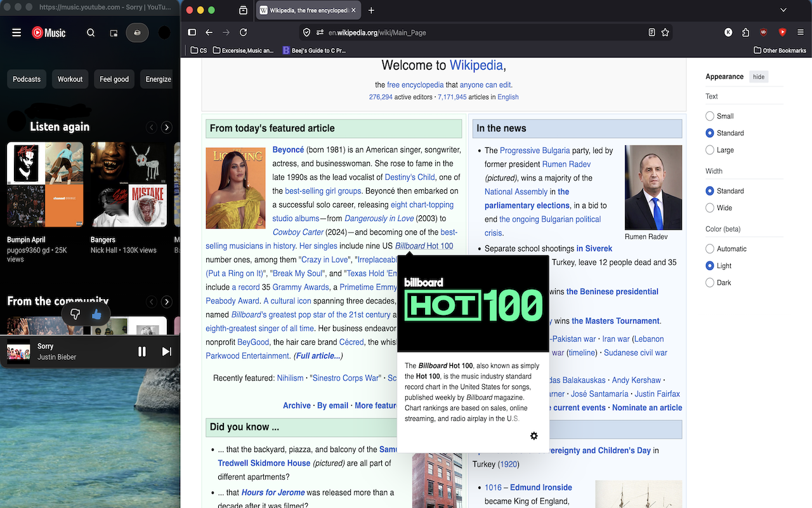Image resolution: width=812 pixels, height=508 pixels.
Task: Expand the list all tabs dropdown
Action: pos(783,10)
